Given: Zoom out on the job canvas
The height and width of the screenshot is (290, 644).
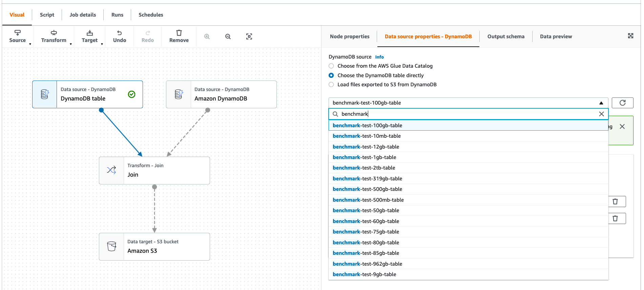Looking at the screenshot, I should [228, 37].
